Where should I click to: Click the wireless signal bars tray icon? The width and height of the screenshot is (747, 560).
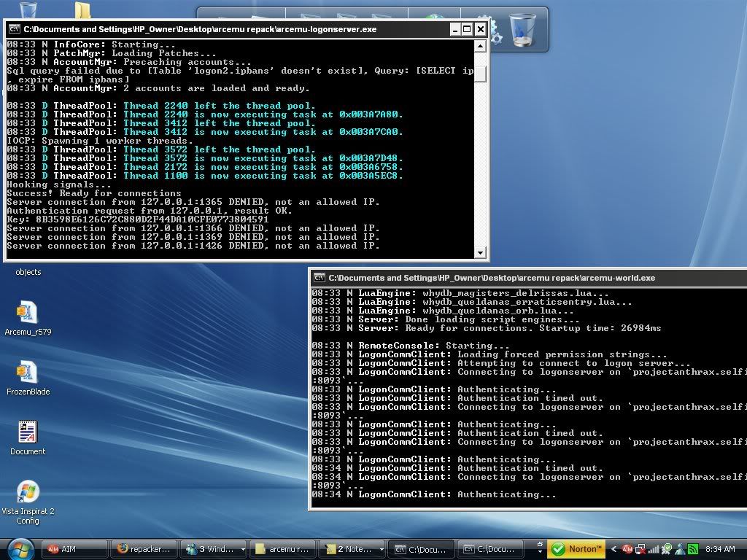tap(653, 549)
